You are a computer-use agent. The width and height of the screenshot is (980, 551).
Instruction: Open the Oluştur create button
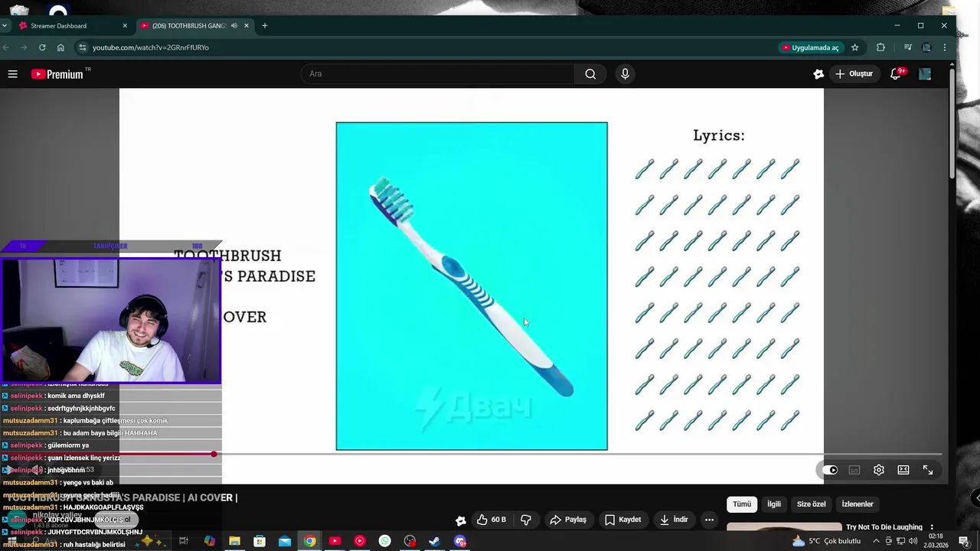tap(854, 74)
